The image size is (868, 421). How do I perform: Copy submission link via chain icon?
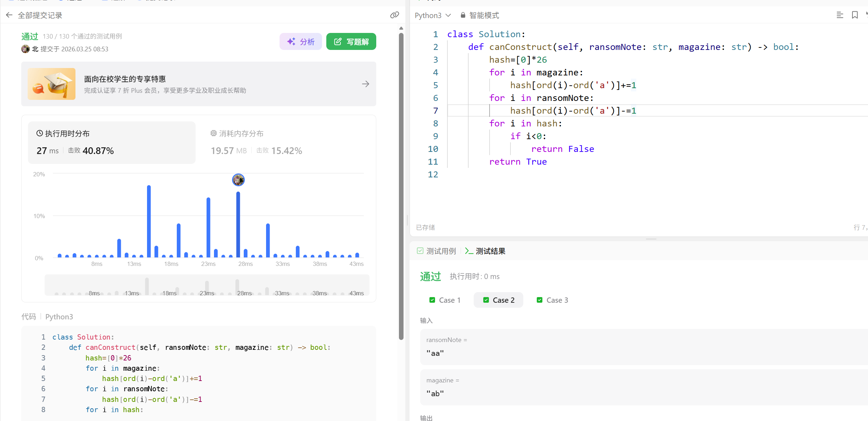pyautogui.click(x=394, y=15)
